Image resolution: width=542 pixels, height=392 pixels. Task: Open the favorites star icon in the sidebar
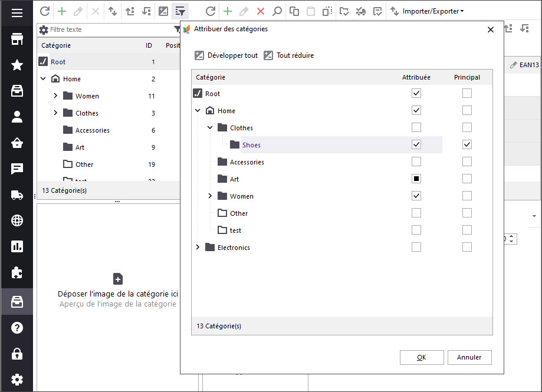point(17,65)
